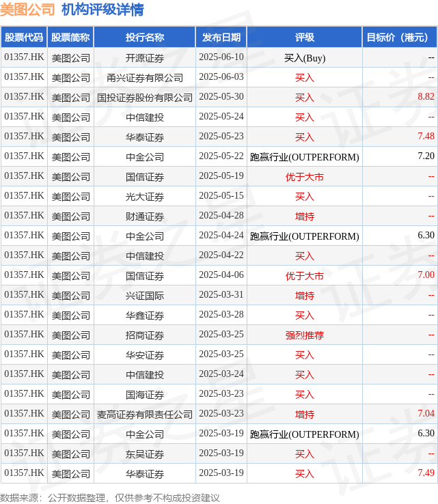
Task: Select the 开源证券 cell
Action: click(145, 58)
